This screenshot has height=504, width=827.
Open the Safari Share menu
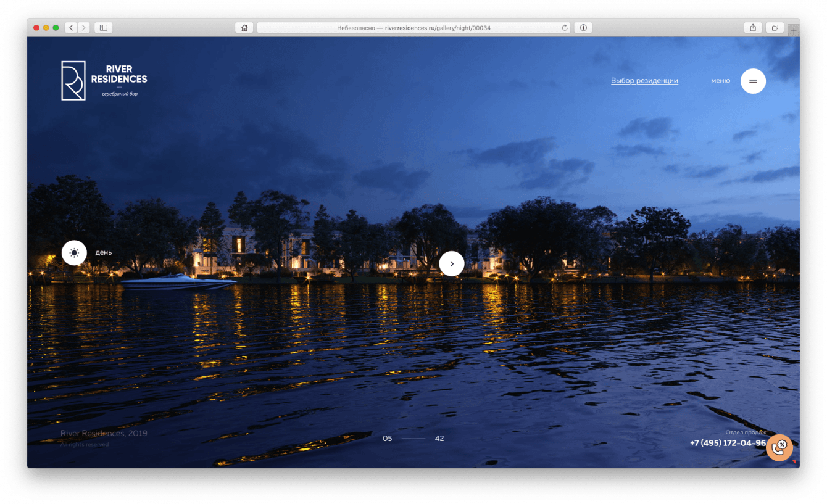tap(753, 28)
